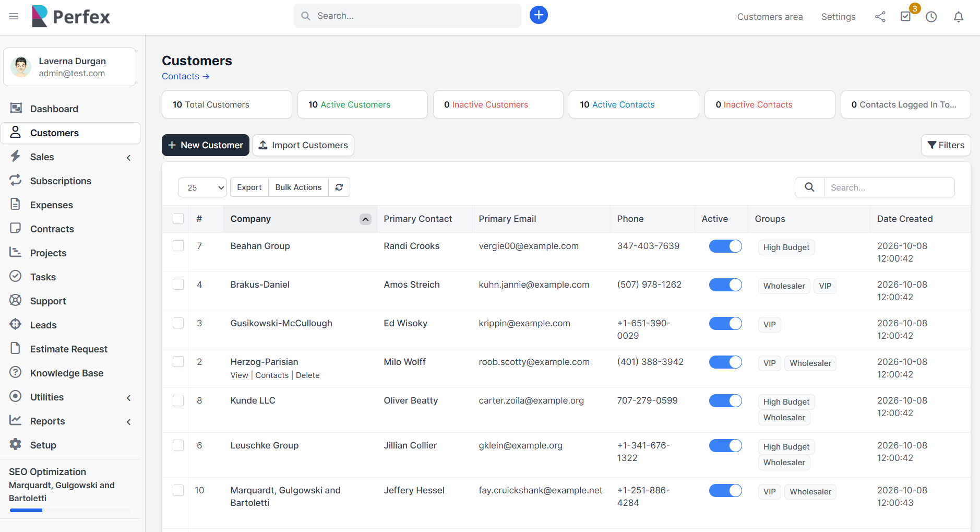Viewport: 980px width, 532px height.
Task: Expand the Utilities sidebar submenu
Action: [x=128, y=398]
